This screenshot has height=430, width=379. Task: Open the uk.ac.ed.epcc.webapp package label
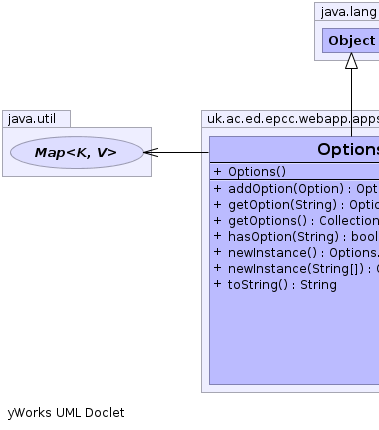pyautogui.click(x=293, y=119)
